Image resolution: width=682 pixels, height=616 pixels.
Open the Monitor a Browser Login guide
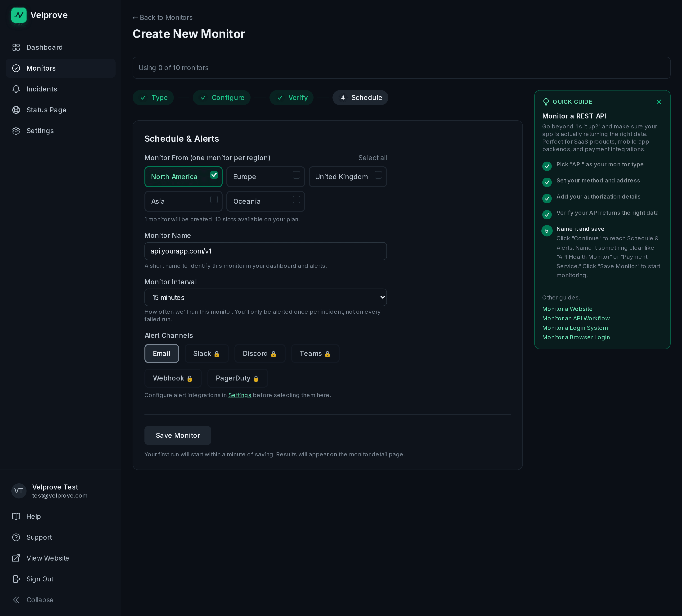click(x=576, y=337)
